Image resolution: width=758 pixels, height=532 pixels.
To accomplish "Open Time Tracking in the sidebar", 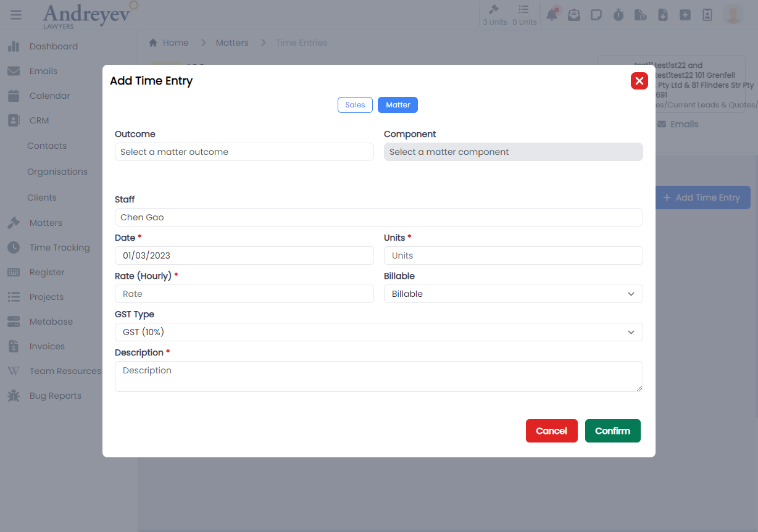I will (x=59, y=247).
